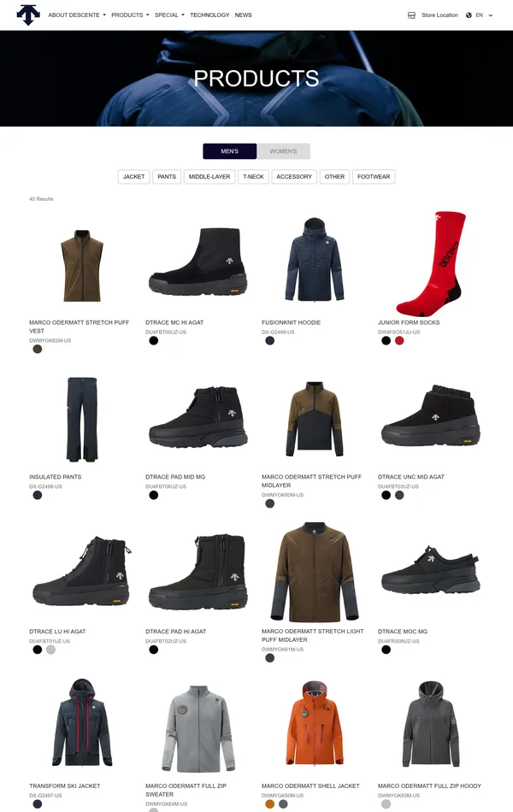
Task: Go to TECHNOLOGY menu item
Action: pos(209,15)
